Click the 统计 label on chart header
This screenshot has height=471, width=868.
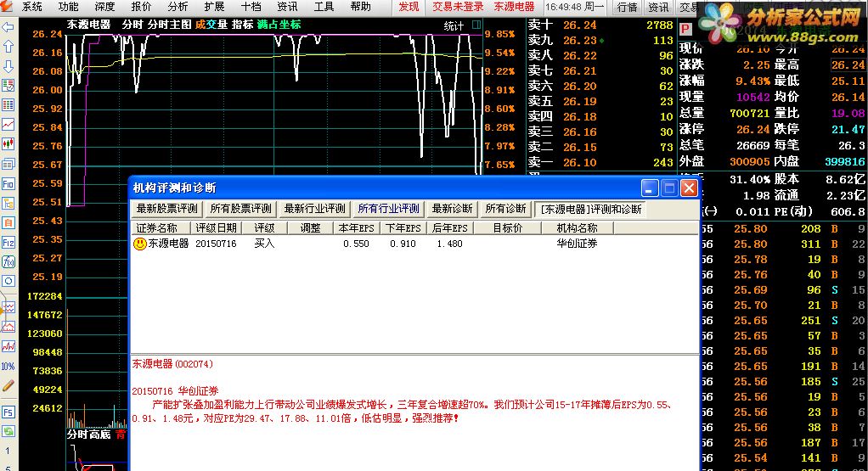pos(454,25)
